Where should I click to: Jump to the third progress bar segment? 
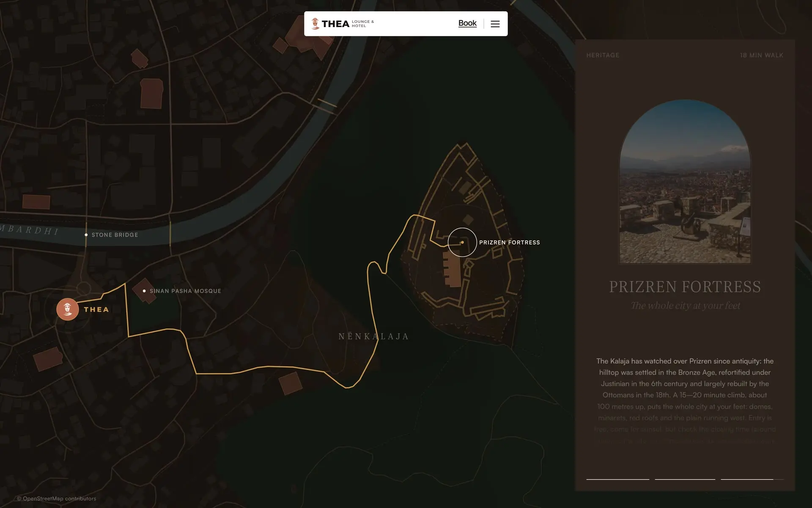[x=752, y=479]
